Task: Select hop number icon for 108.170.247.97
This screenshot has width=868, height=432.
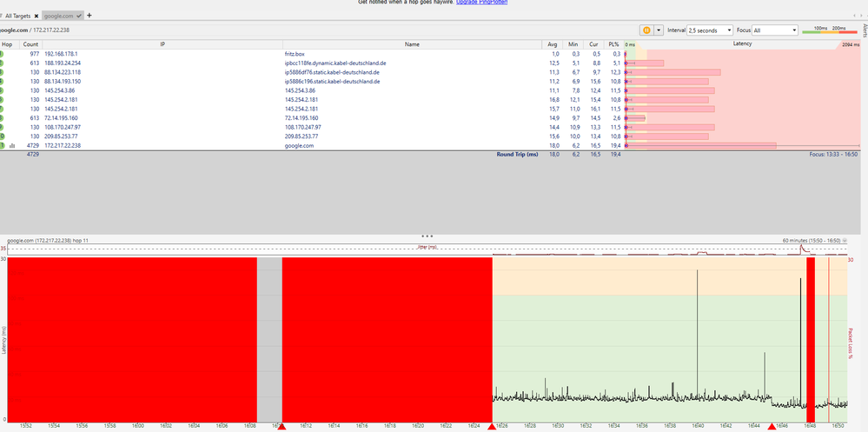Action: (2, 127)
